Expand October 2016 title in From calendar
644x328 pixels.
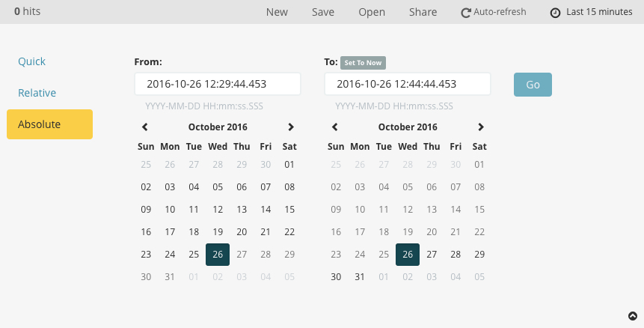218,127
